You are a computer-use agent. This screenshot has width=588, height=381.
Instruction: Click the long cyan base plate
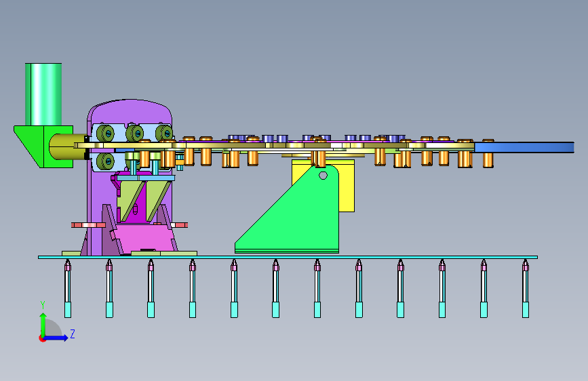288,257
